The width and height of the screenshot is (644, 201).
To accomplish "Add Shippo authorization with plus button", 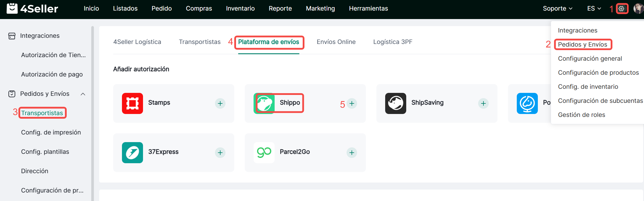I will pyautogui.click(x=352, y=103).
